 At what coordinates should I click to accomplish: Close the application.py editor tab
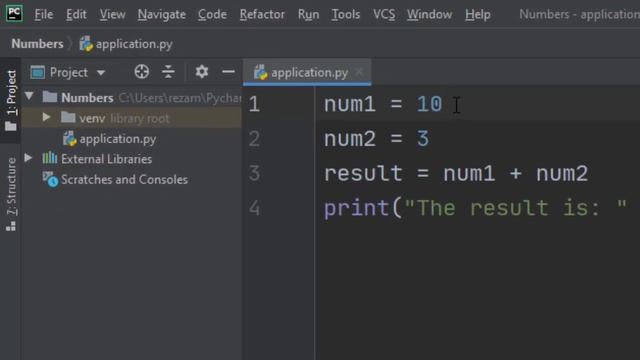tap(359, 72)
